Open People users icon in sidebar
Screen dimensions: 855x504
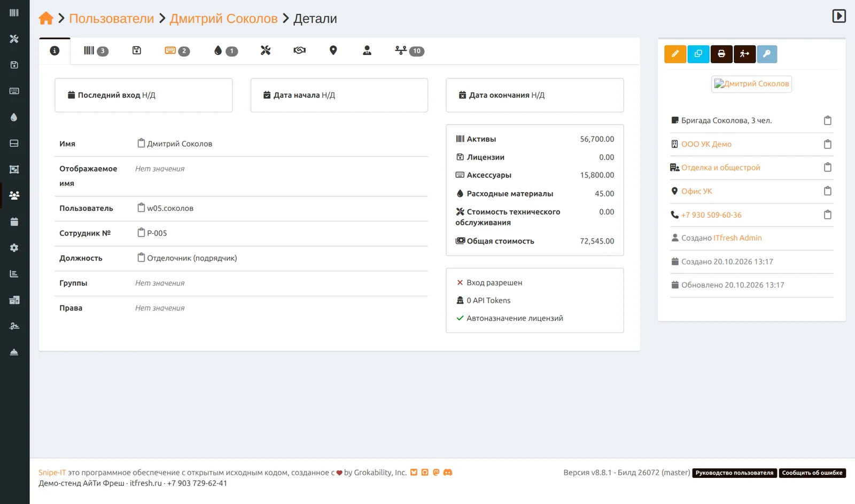[14, 195]
